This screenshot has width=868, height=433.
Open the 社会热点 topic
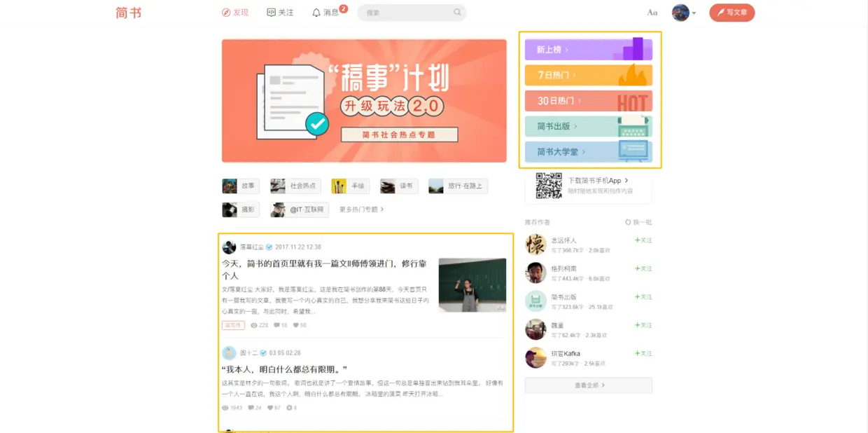[x=296, y=186]
